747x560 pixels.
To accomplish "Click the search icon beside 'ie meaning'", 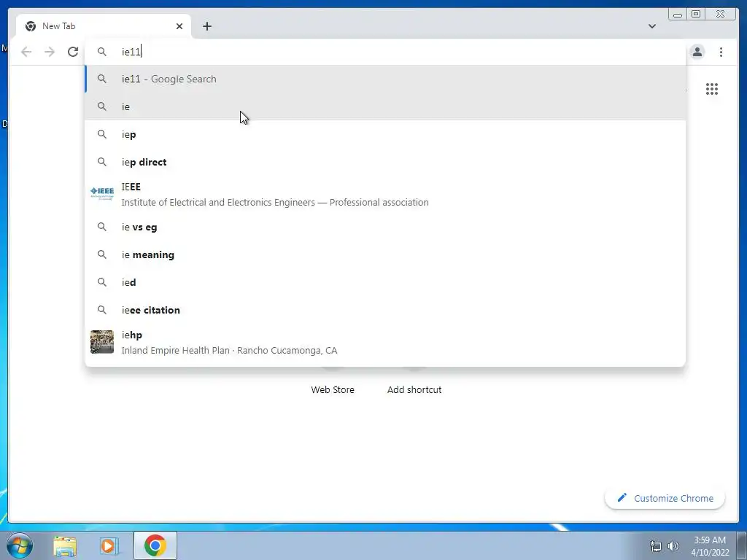I will click(102, 254).
